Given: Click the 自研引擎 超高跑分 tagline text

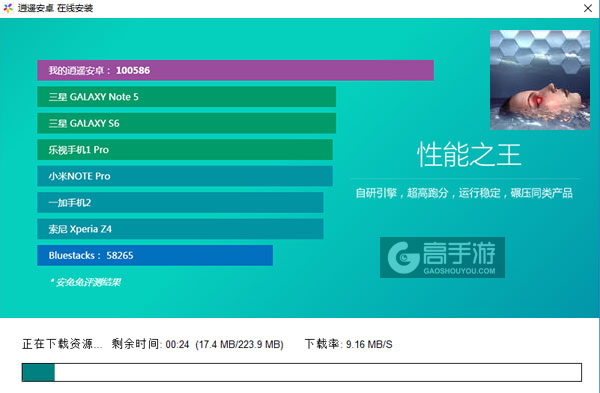Looking at the screenshot, I should (x=464, y=193).
